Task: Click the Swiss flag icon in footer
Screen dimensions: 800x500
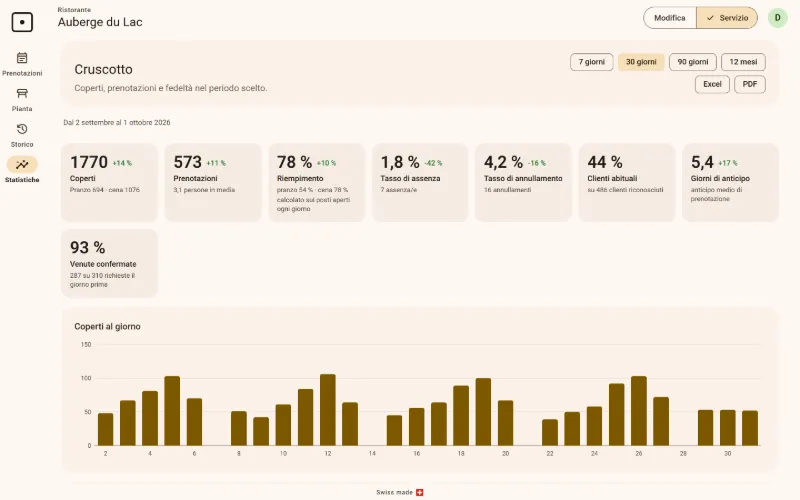Action: [419, 492]
